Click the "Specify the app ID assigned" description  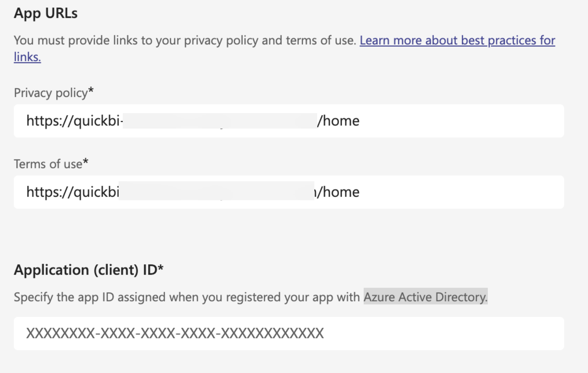click(186, 297)
